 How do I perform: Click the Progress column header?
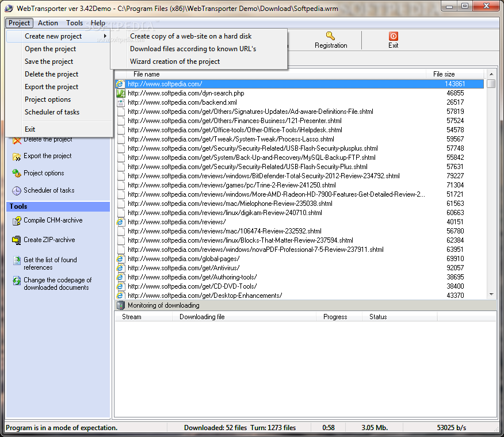pyautogui.click(x=339, y=317)
